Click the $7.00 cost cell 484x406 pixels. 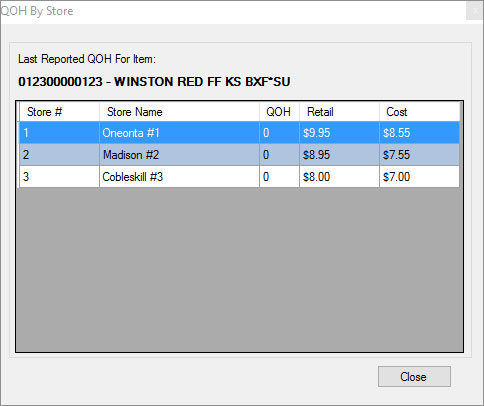419,177
